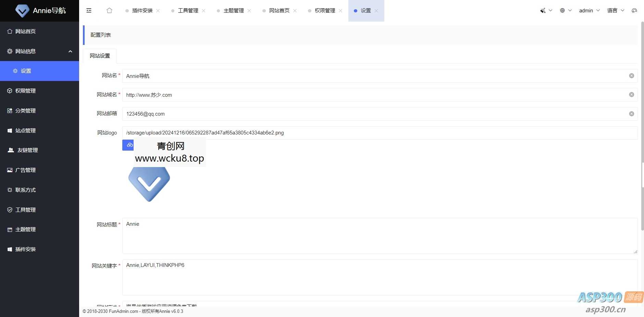Expand the admin user dropdown

pos(589,10)
